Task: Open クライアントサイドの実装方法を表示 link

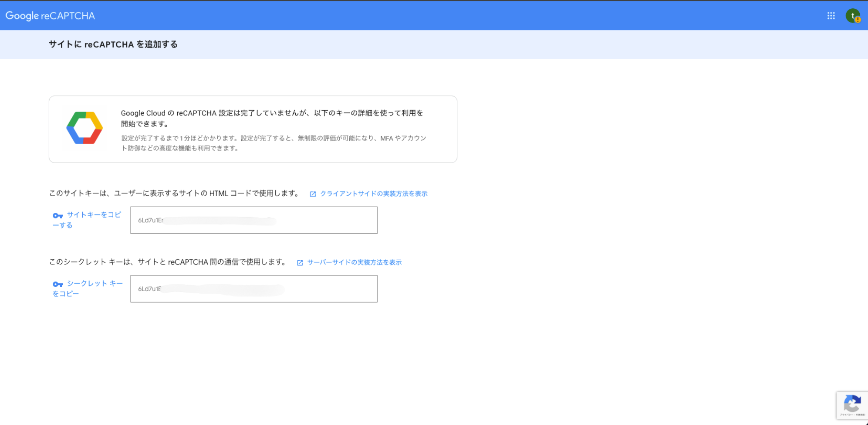Action: (x=374, y=194)
